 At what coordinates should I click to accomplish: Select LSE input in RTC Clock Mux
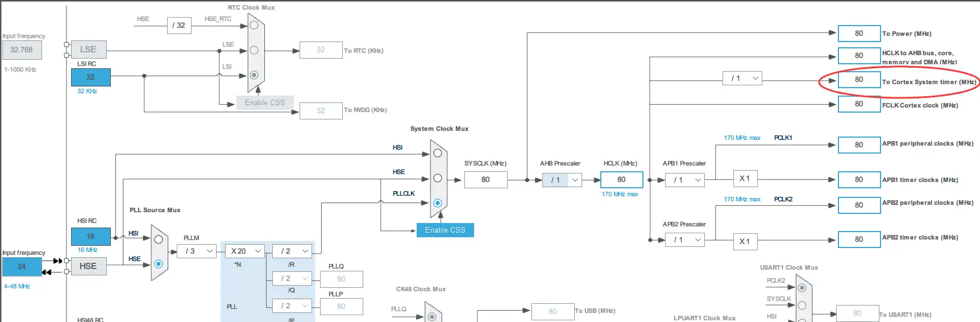254,50
